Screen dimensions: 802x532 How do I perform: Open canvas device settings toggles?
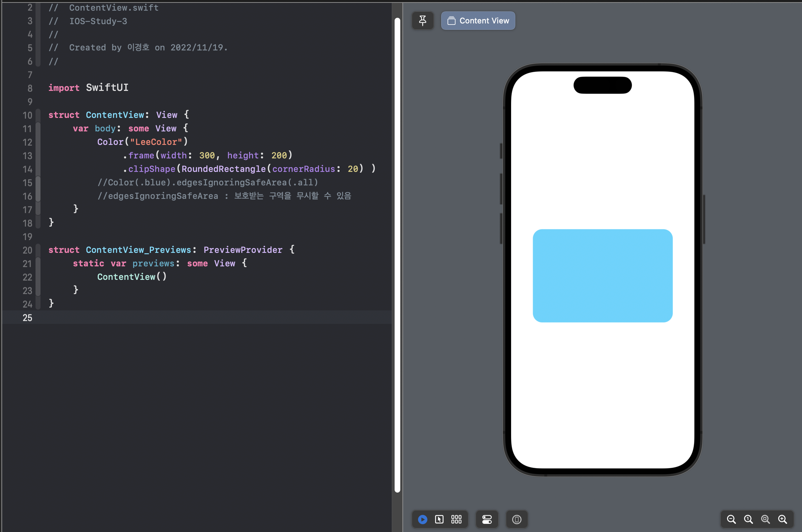pyautogui.click(x=487, y=520)
